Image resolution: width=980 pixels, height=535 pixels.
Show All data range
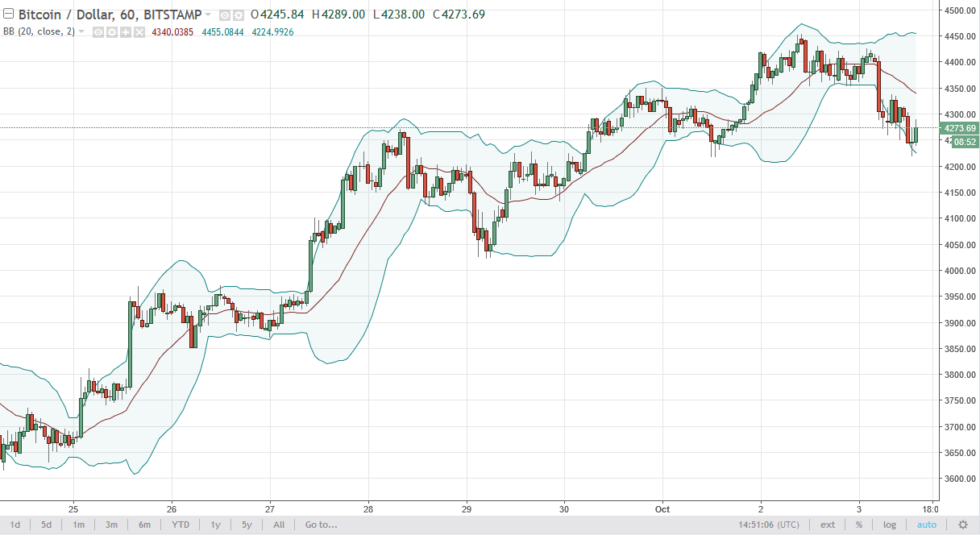(x=279, y=525)
